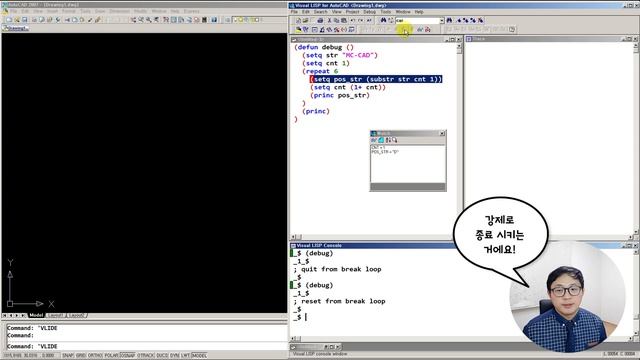Toggle SNAP mode in AutoCAD status bar

click(x=68, y=356)
